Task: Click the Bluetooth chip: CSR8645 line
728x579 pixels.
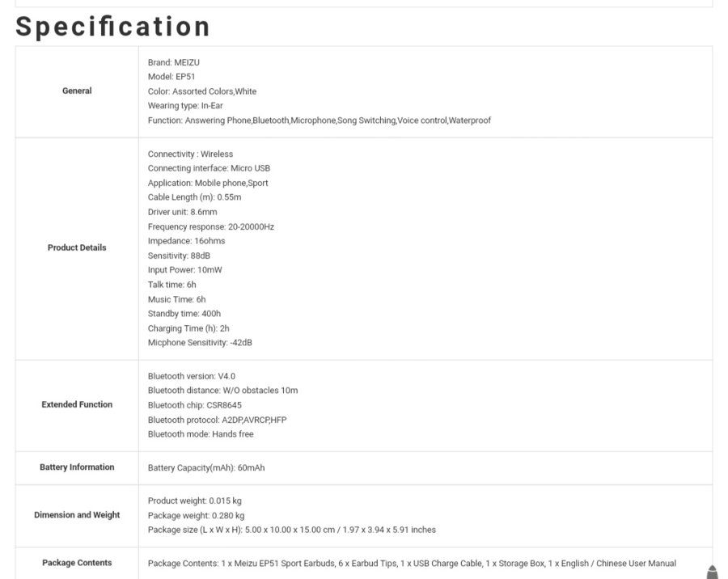Action: (194, 405)
